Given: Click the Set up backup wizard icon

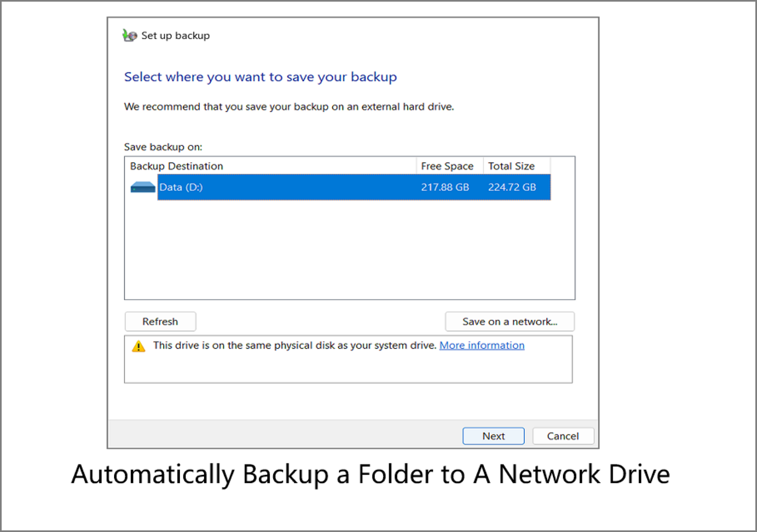Looking at the screenshot, I should click(130, 35).
